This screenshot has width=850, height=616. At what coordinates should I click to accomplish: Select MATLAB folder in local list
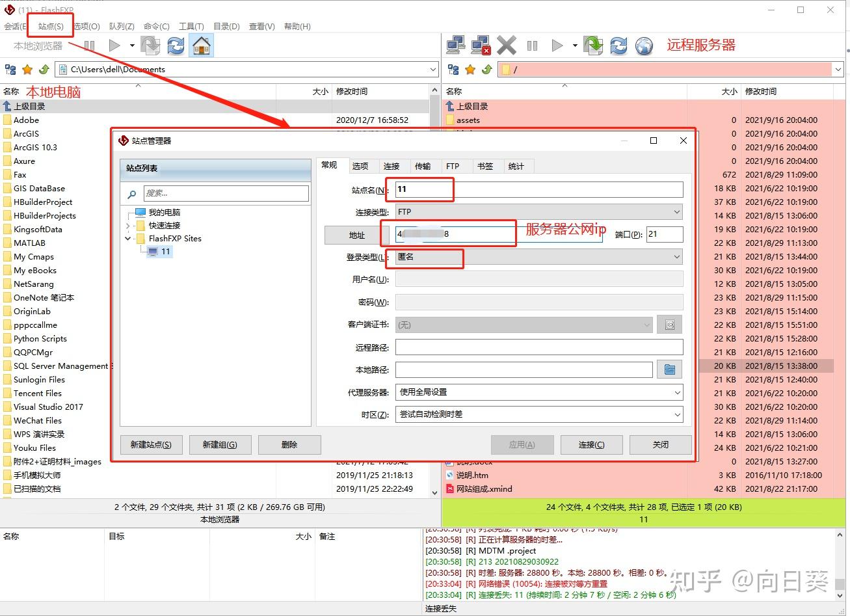[29, 243]
